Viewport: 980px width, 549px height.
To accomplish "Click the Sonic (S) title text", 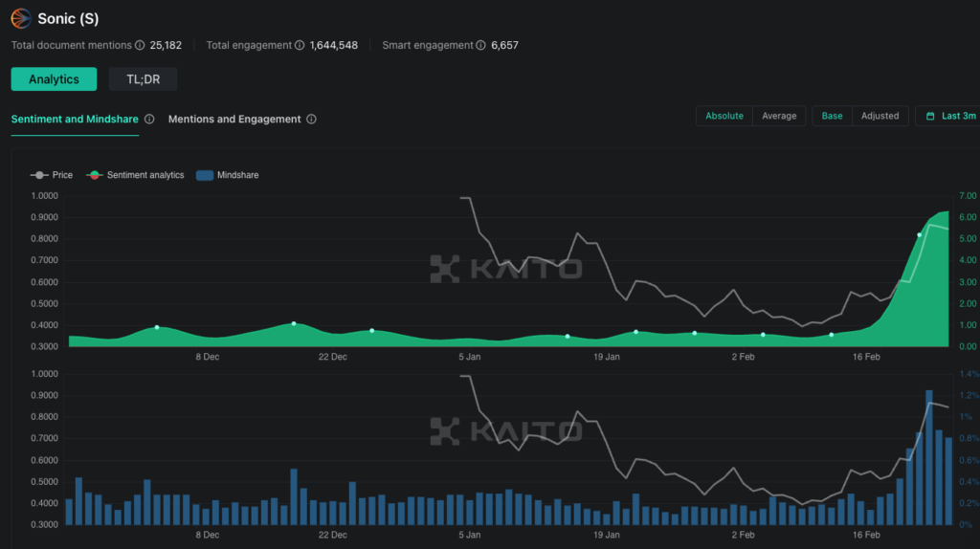I will tap(68, 19).
